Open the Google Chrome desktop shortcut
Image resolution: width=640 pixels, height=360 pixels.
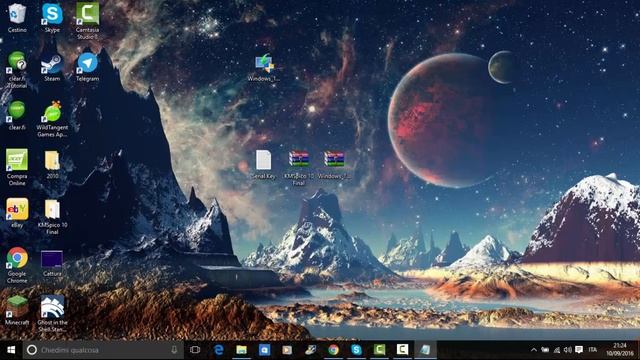point(17,265)
